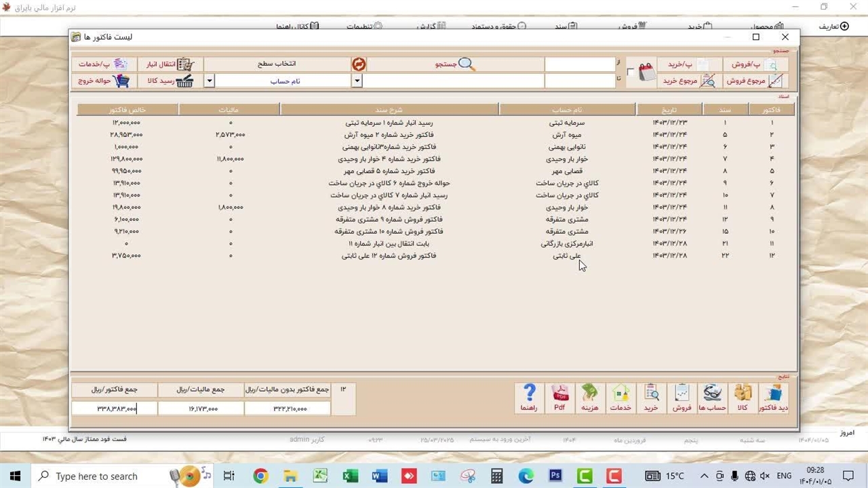Expand the نام حساب dropdown arrow
The image size is (868, 488).
pyautogui.click(x=357, y=81)
